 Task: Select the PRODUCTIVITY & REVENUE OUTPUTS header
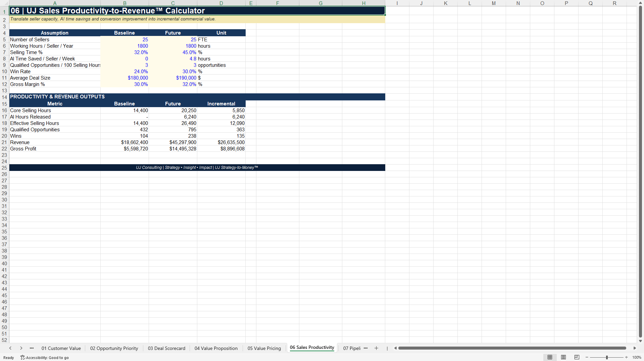click(197, 97)
